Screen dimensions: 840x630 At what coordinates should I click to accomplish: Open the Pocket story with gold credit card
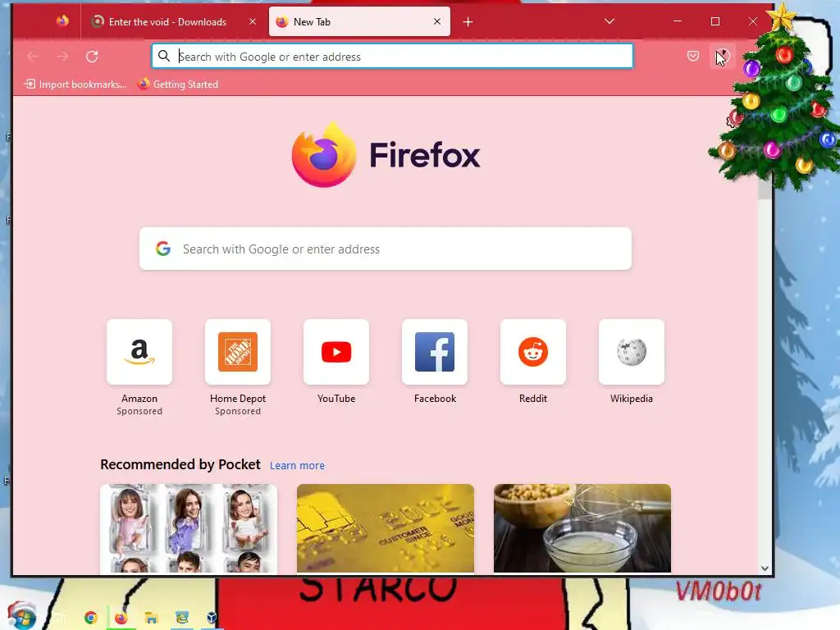coord(386,529)
